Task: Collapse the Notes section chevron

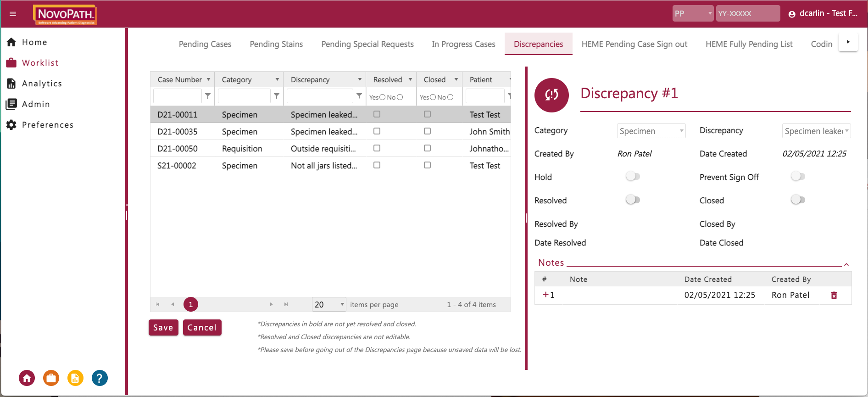Action: pyautogui.click(x=846, y=264)
